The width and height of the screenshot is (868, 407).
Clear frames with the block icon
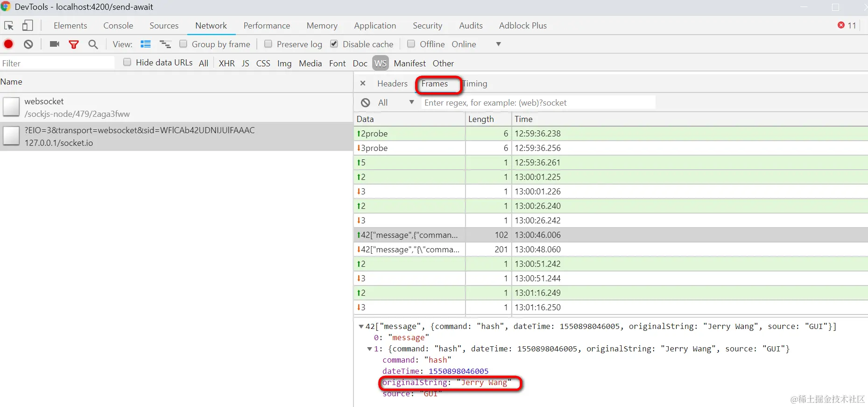click(x=366, y=103)
